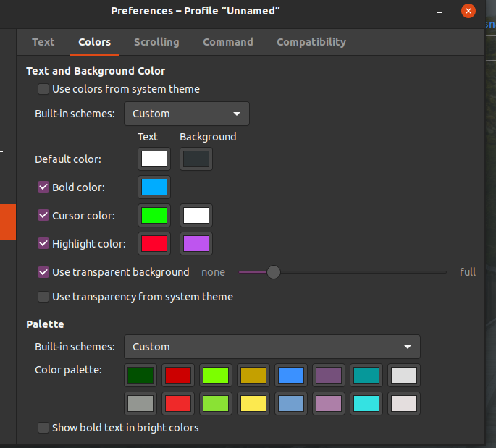Screen dimensions: 496x448
Task: Edit teal palette color in top row
Action: 366,376
